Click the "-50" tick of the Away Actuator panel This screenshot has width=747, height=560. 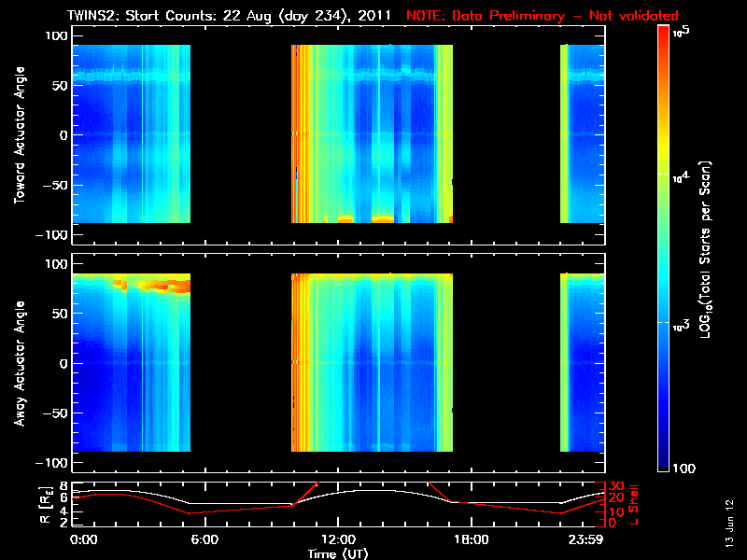point(55,413)
